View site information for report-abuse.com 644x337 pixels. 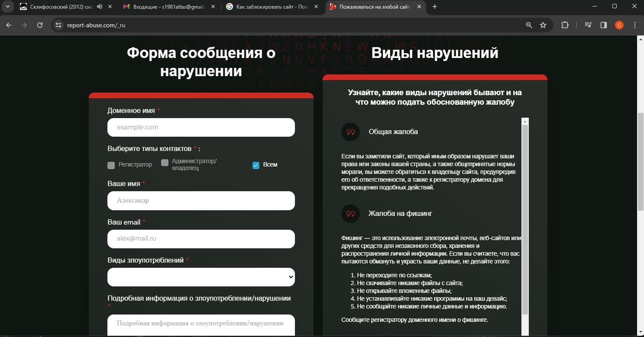pos(59,25)
